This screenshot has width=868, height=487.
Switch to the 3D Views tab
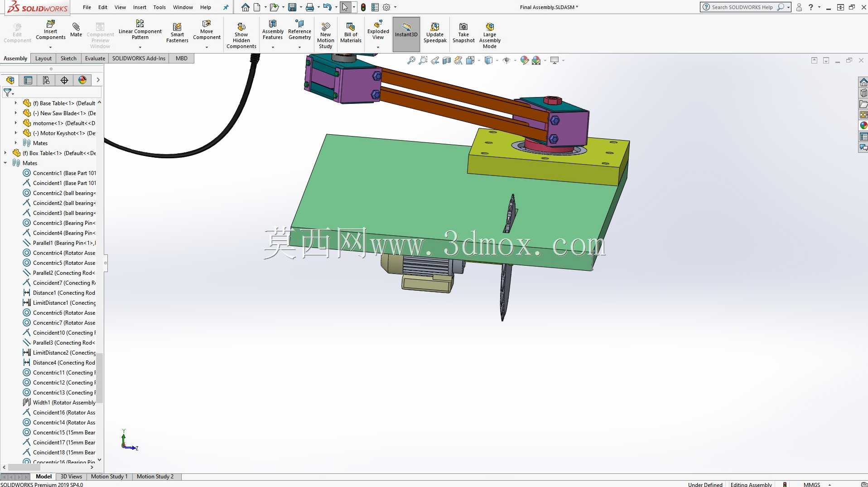pyautogui.click(x=71, y=477)
